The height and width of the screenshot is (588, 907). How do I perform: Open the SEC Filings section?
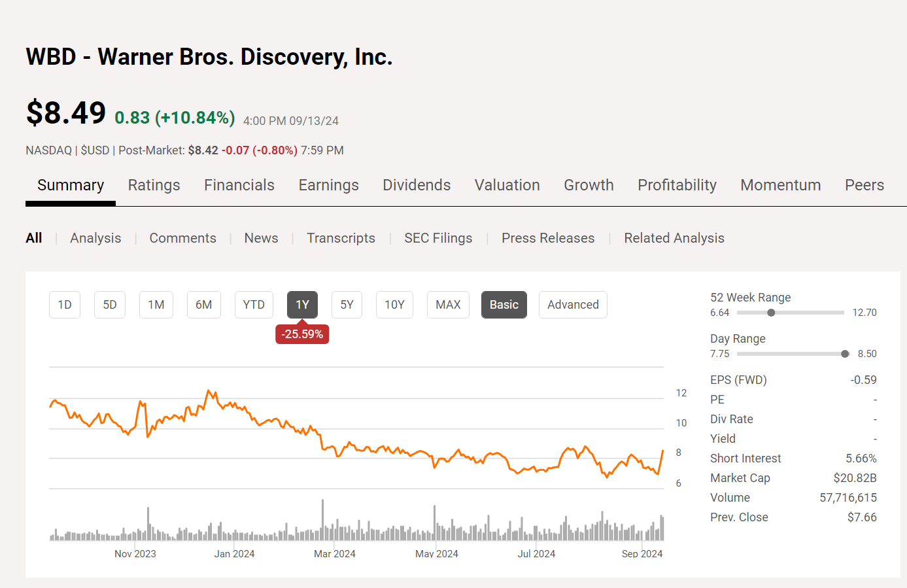tap(438, 238)
